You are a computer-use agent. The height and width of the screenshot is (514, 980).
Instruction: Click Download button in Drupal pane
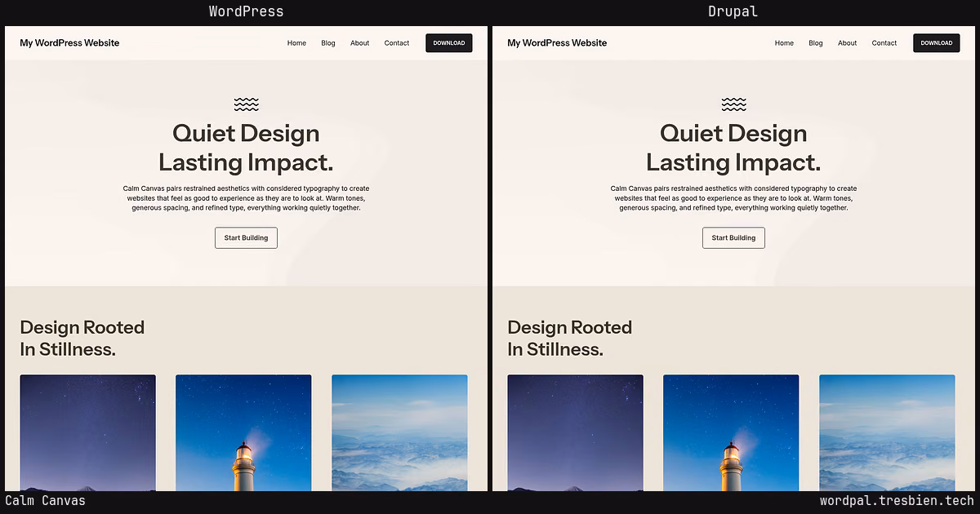[937, 43]
